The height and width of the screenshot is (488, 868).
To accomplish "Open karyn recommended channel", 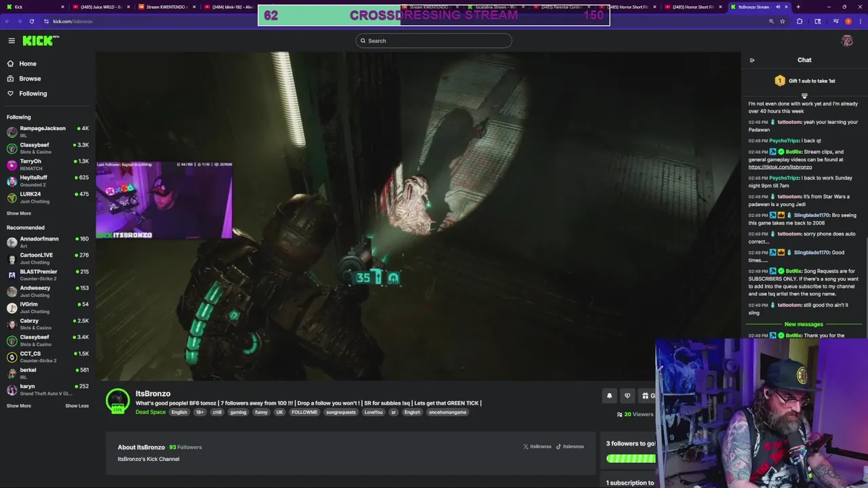I will coord(47,389).
